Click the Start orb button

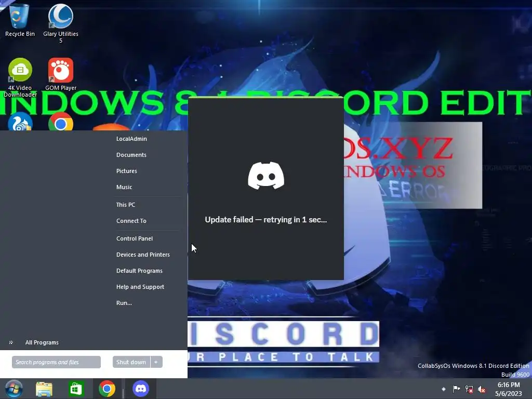click(x=14, y=389)
